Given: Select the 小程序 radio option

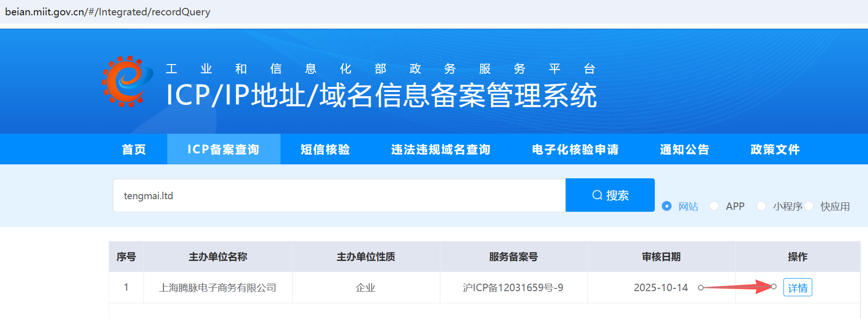Looking at the screenshot, I should (x=761, y=206).
